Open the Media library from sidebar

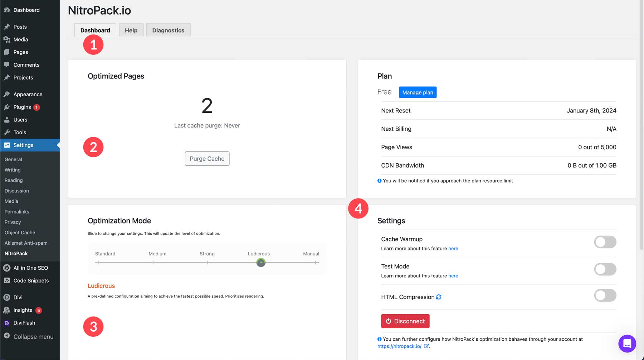coord(20,39)
